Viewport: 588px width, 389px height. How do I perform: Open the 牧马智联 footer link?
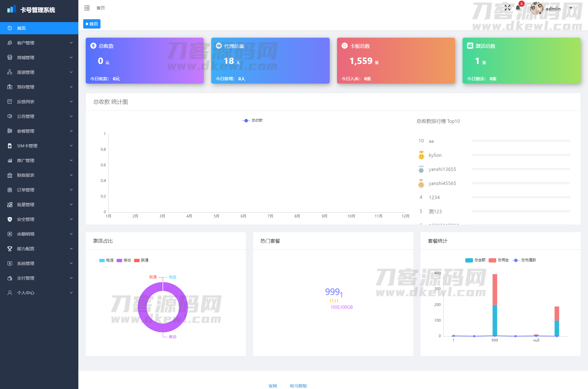click(298, 386)
